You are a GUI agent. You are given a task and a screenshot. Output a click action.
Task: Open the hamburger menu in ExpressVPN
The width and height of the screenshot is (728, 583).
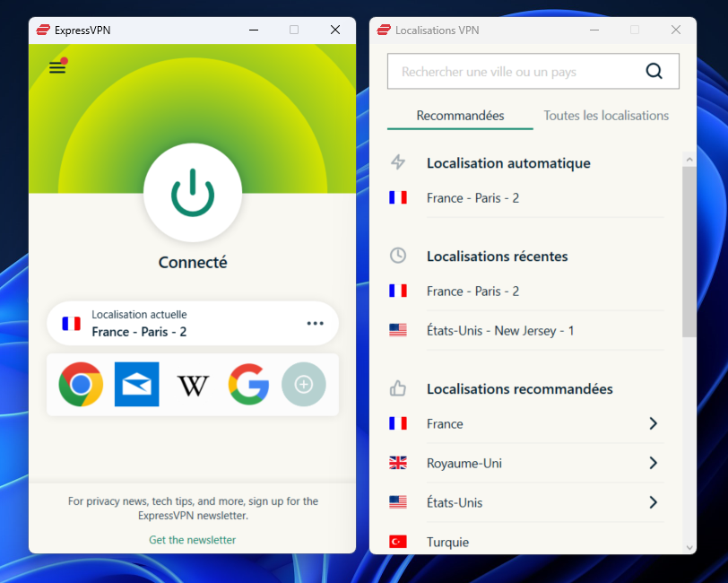(x=57, y=67)
